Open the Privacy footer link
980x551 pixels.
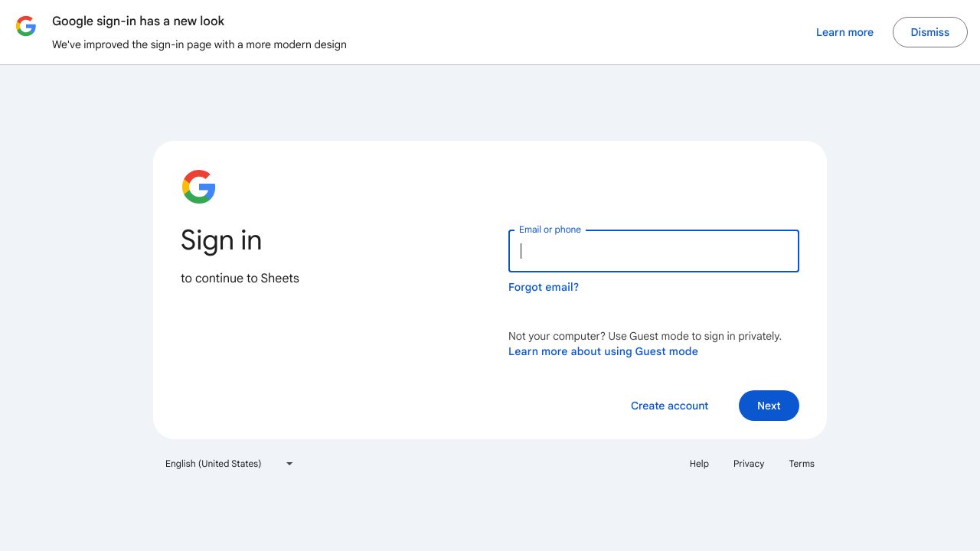749,464
